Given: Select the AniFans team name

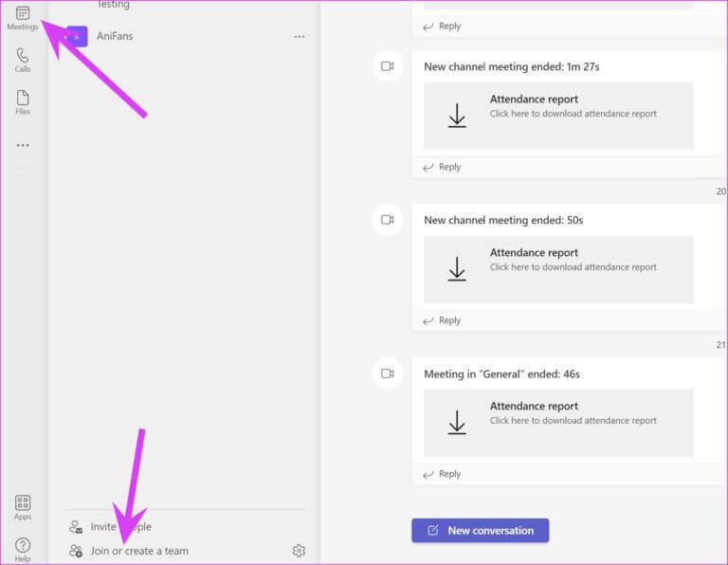Looking at the screenshot, I should (115, 36).
